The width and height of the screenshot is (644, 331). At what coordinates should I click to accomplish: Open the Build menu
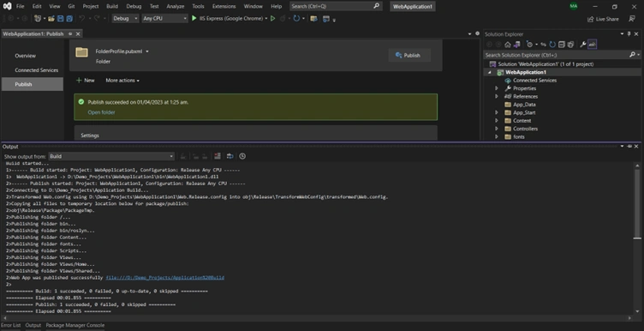[x=111, y=6]
